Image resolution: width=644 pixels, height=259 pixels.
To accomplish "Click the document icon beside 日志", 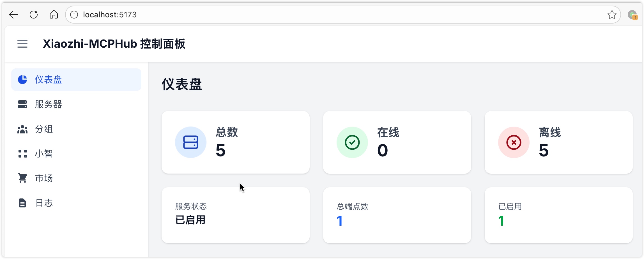I will (x=22, y=203).
